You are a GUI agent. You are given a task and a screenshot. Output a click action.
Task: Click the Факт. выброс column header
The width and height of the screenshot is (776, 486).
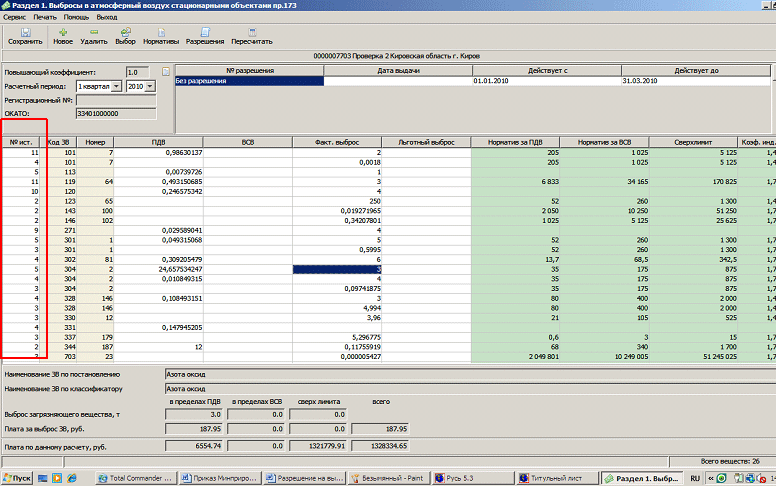pos(336,142)
